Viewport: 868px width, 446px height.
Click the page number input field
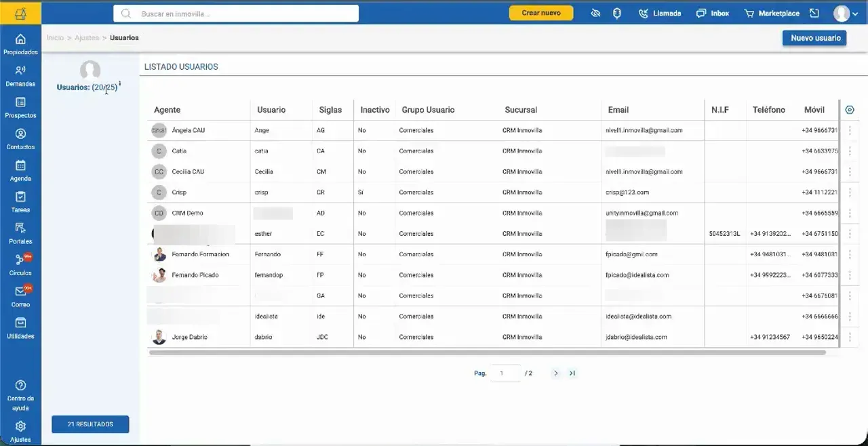pos(505,373)
